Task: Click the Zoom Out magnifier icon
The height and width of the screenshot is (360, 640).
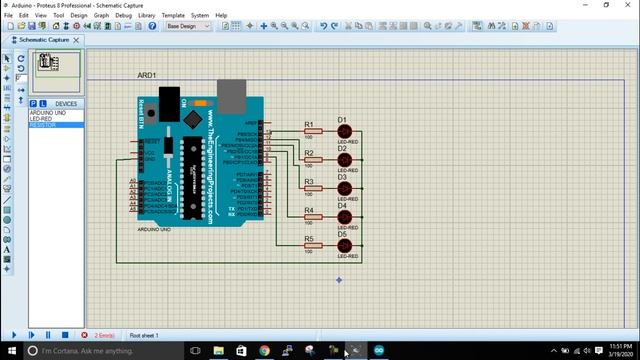Action: [284, 26]
